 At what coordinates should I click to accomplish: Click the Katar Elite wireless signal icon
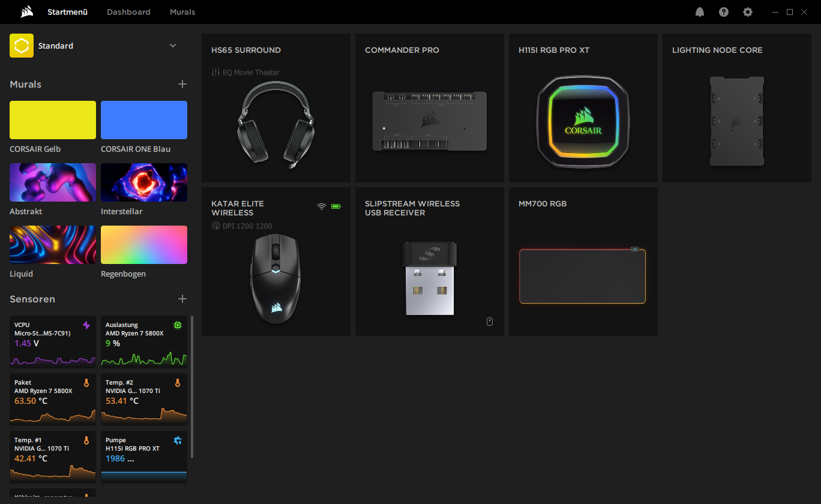(322, 206)
